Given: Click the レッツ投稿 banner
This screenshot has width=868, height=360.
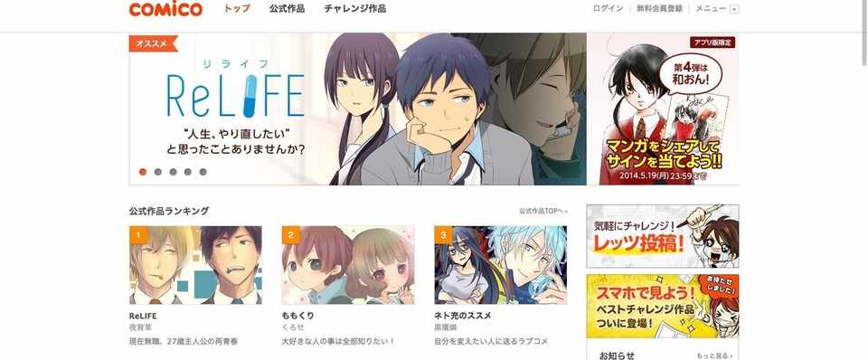Looking at the screenshot, I should coord(663,236).
